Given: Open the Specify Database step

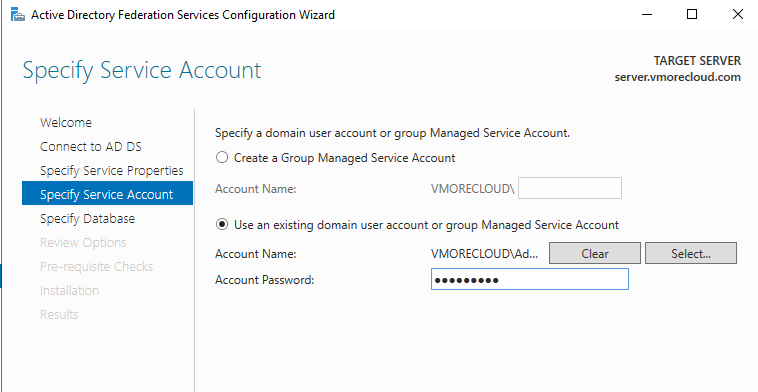Looking at the screenshot, I should [87, 218].
